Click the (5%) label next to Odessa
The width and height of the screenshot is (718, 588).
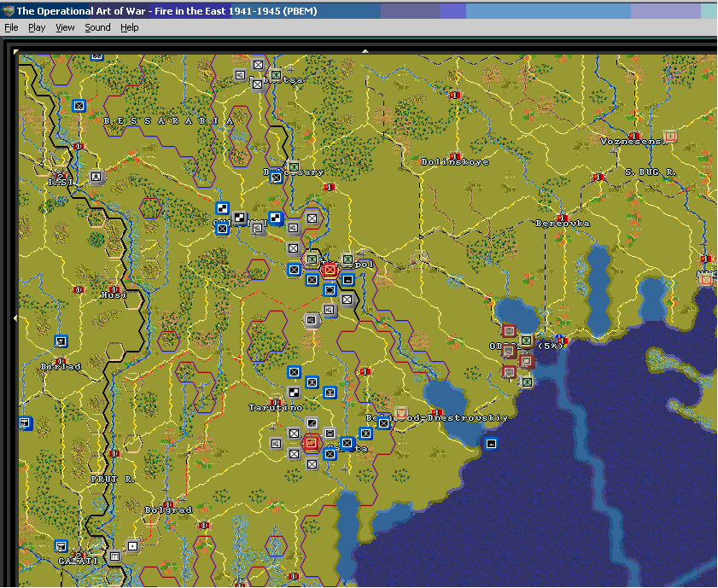click(x=550, y=346)
